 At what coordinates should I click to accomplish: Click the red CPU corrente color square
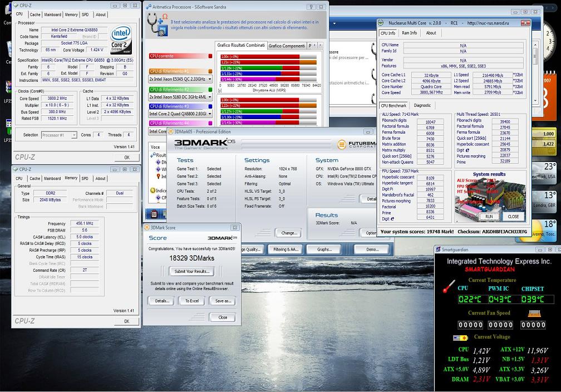point(210,56)
